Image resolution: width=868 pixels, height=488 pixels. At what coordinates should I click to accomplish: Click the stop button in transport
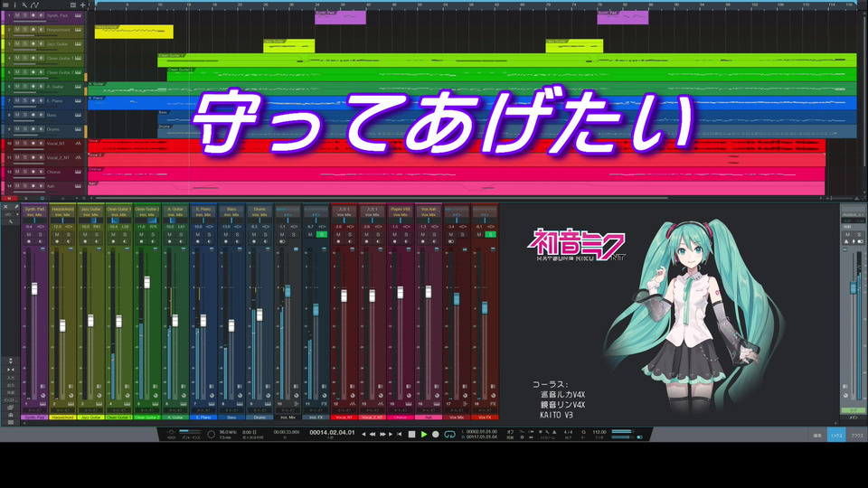(411, 435)
